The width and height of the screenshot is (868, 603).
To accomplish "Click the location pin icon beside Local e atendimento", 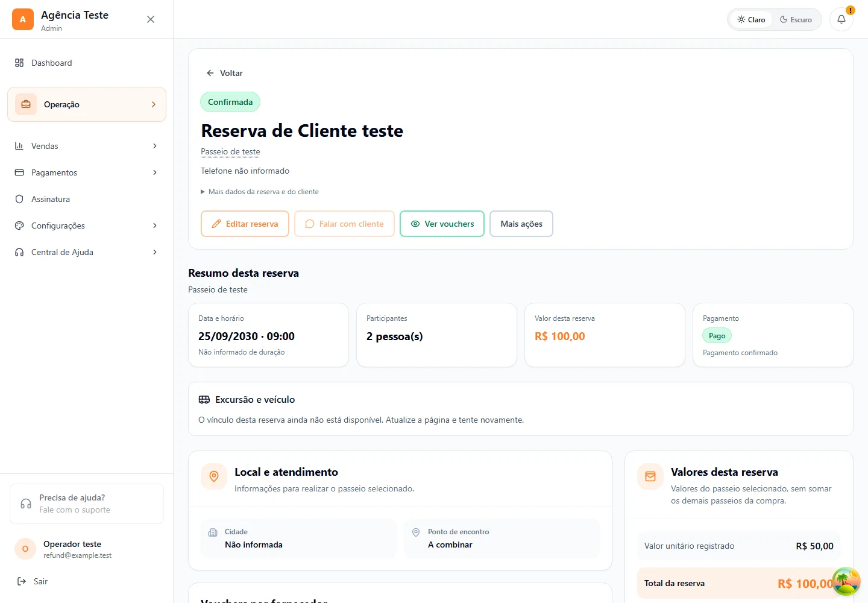I will point(214,476).
